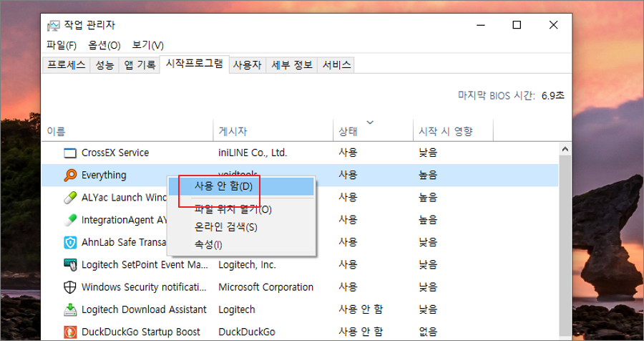Click publisher DuckDuckGo cell
Viewport: 644px width, 341px height.
tap(247, 332)
